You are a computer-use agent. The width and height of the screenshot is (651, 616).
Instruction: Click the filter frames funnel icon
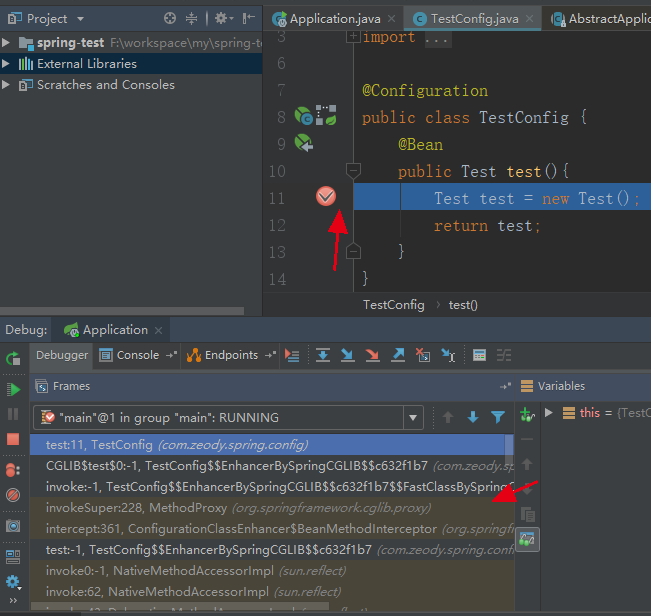coord(498,417)
